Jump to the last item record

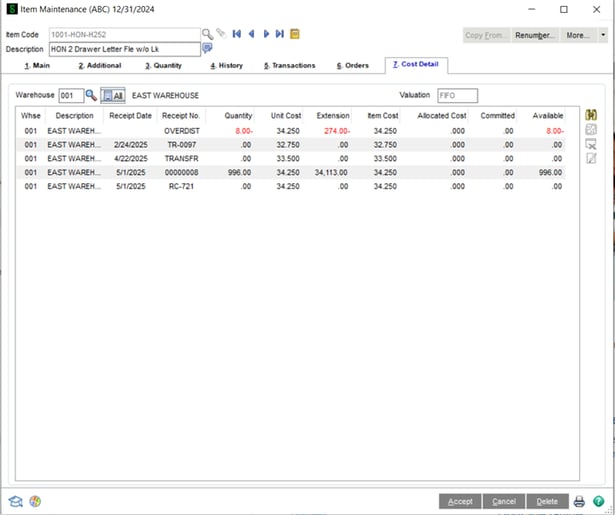280,34
